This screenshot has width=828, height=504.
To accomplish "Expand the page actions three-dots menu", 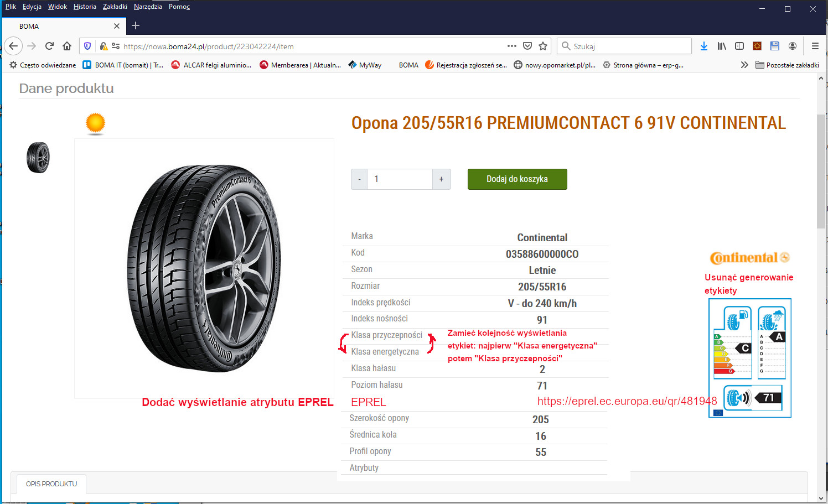I will 512,46.
